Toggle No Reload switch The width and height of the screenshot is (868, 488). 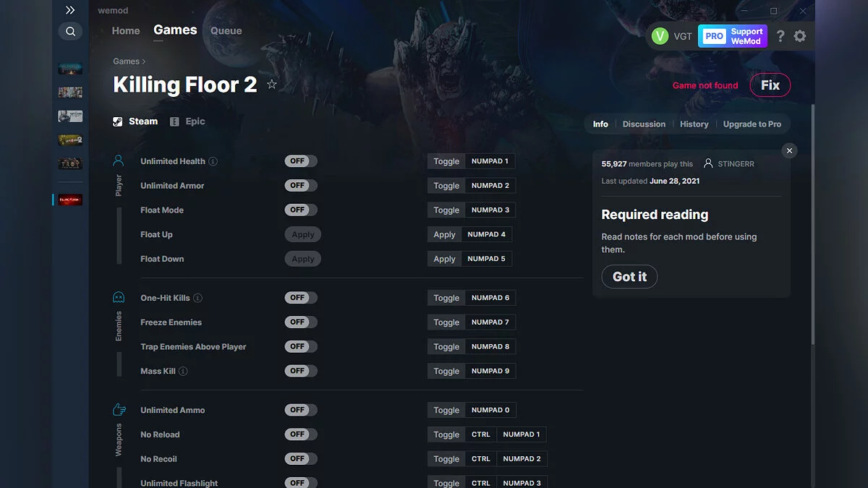pos(301,435)
